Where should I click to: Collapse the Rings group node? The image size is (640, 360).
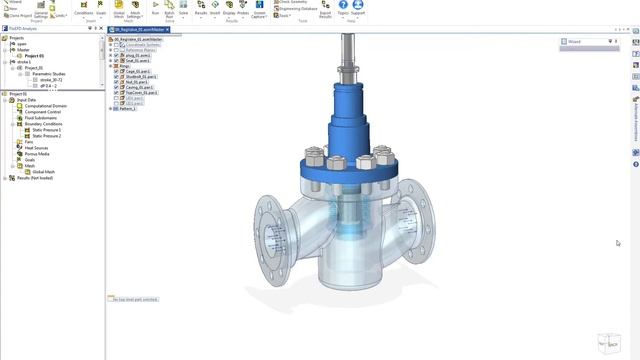[111, 66]
